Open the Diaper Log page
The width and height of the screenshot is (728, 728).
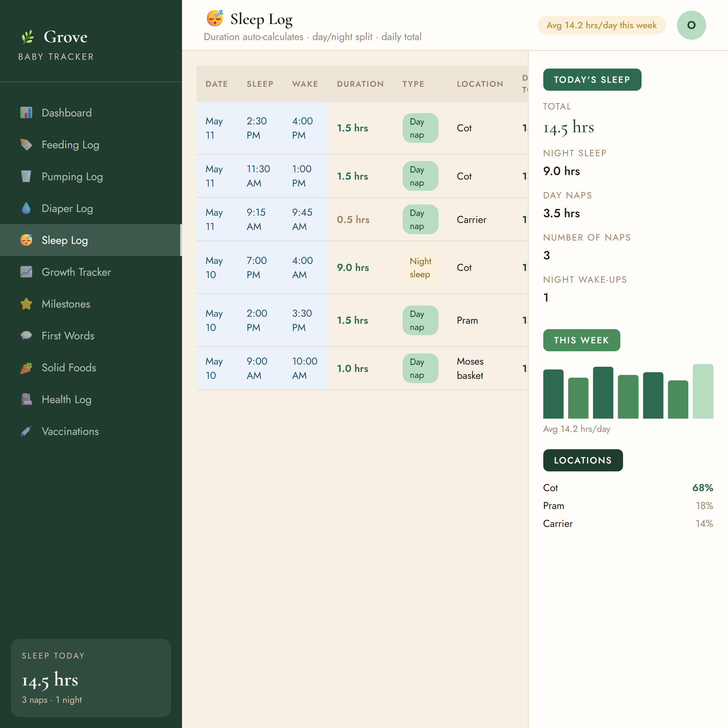(x=91, y=208)
